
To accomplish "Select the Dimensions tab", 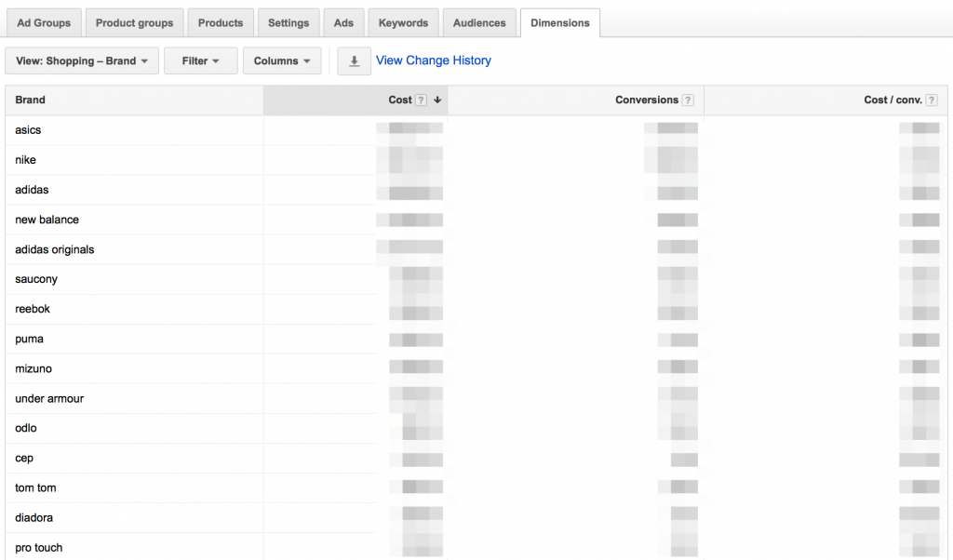I will (x=559, y=23).
